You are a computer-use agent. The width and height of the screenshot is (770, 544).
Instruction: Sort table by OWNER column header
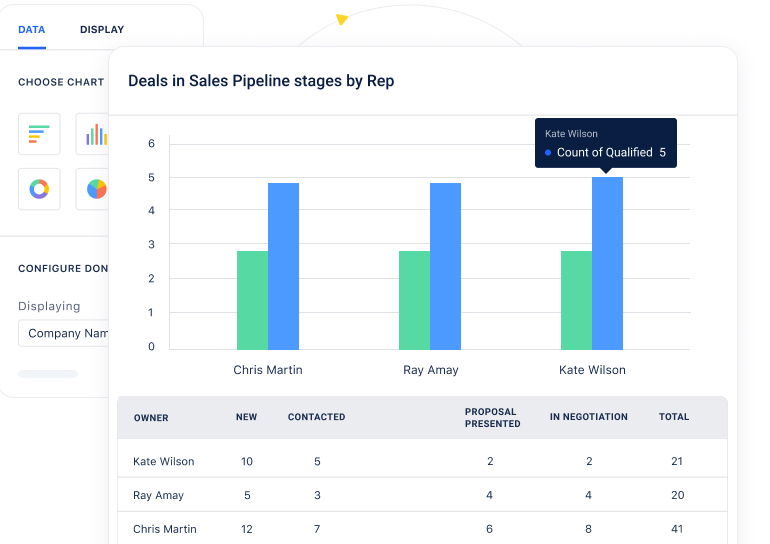click(x=151, y=417)
